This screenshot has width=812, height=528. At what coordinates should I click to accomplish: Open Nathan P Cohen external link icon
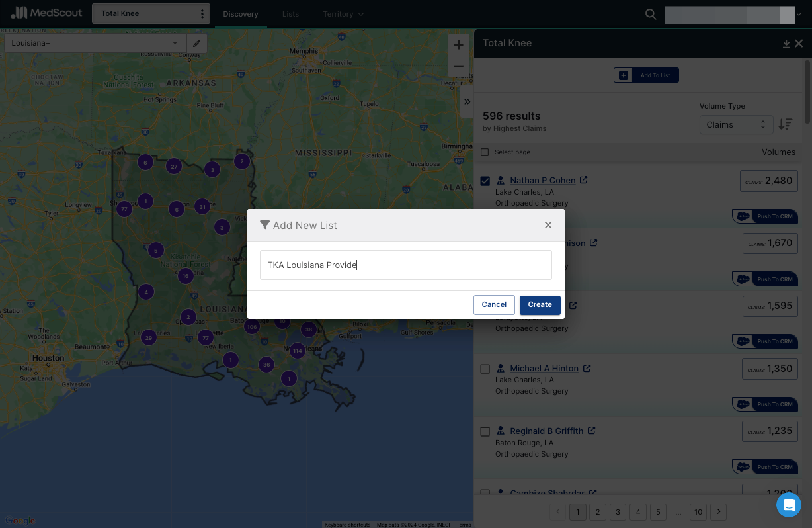(583, 180)
